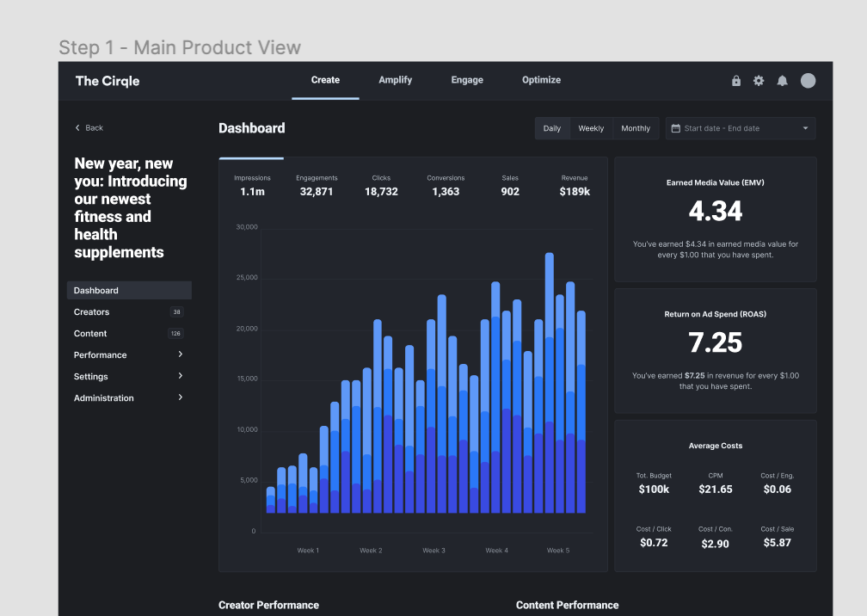Image resolution: width=867 pixels, height=616 pixels.
Task: Expand the Settings sidebar section
Action: click(x=90, y=376)
